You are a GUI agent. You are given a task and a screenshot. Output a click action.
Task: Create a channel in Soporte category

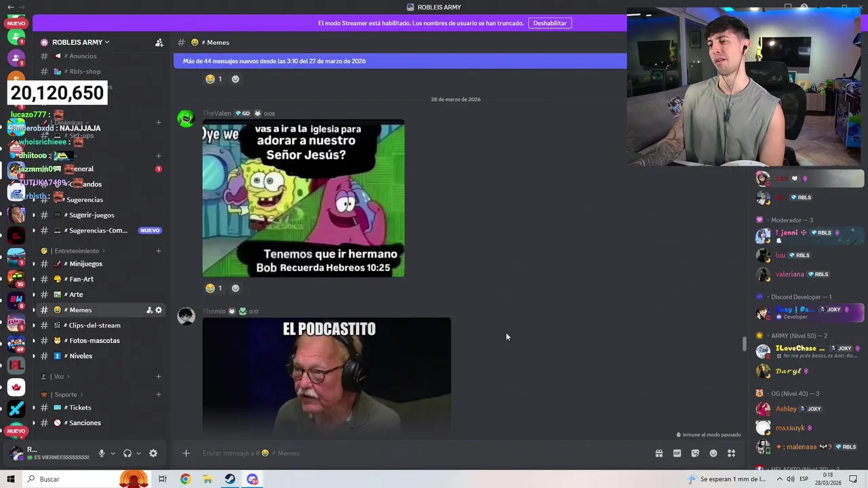[159, 394]
